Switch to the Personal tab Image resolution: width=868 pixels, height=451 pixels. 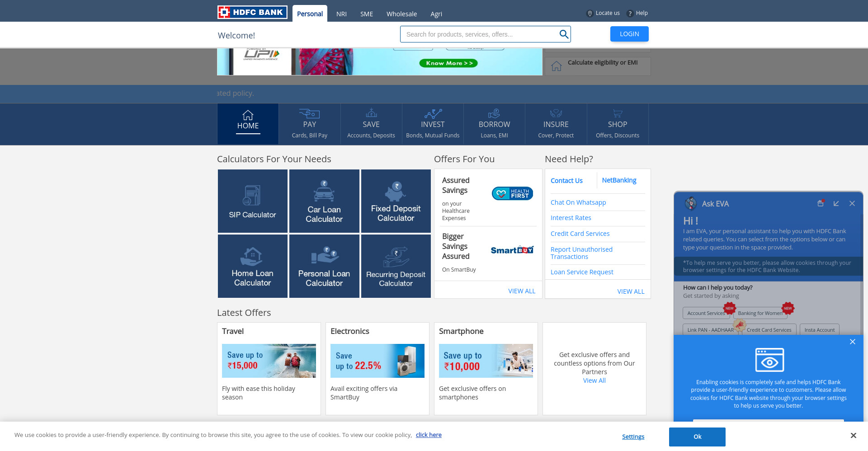coord(310,14)
